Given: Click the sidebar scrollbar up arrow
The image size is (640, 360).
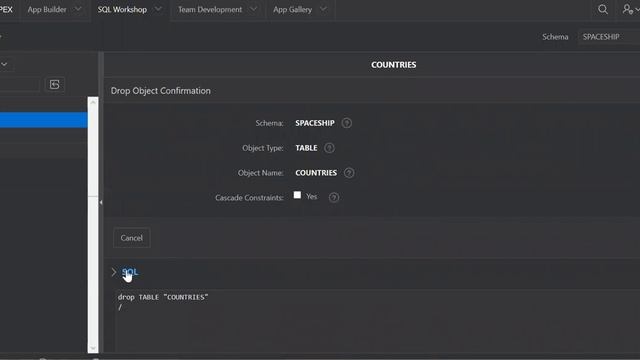Looking at the screenshot, I should 93,102.
